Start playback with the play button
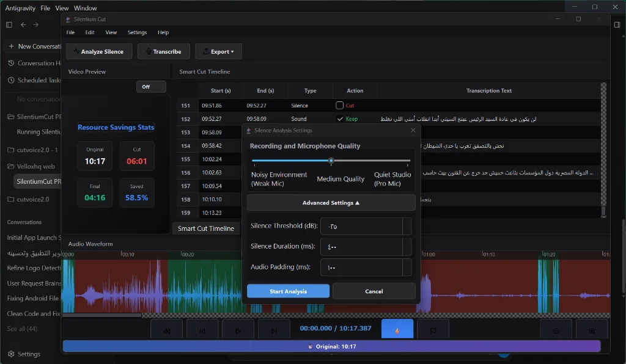 (x=238, y=330)
